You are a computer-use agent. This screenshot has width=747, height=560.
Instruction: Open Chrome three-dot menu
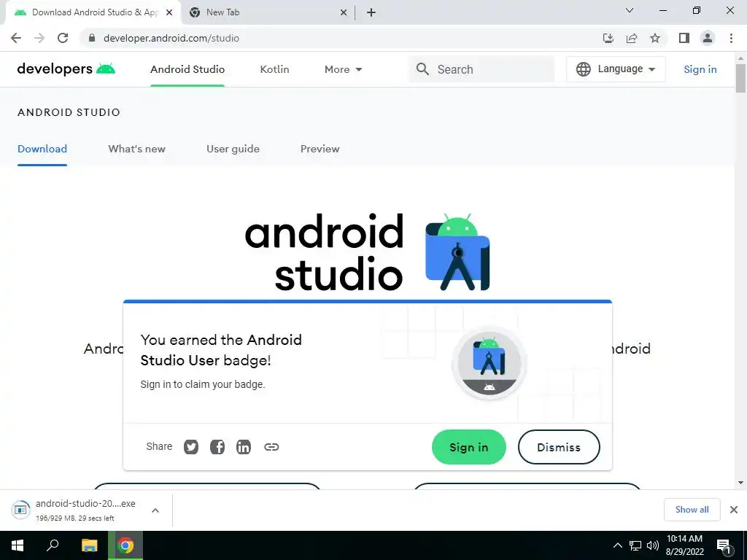tap(731, 38)
